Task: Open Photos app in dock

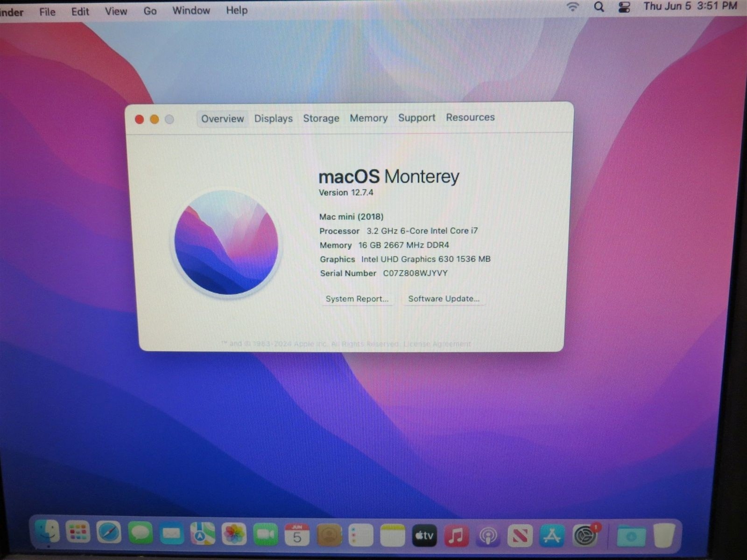Action: click(x=234, y=534)
